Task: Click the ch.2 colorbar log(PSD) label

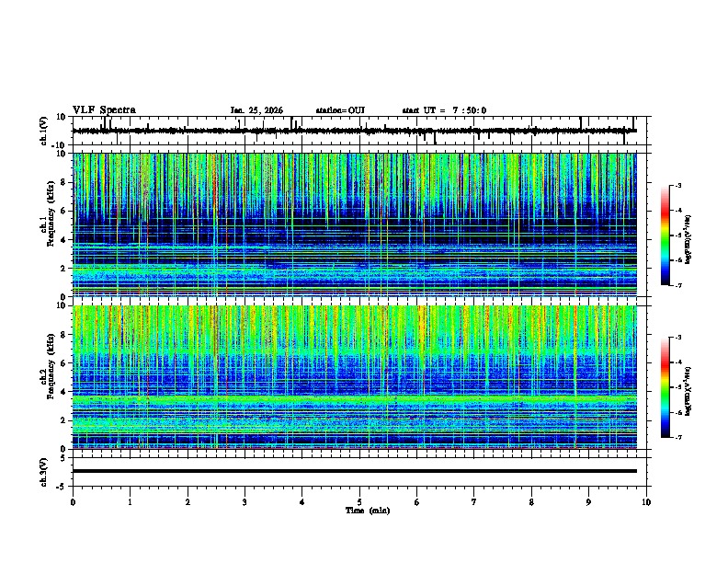Action: (x=688, y=391)
